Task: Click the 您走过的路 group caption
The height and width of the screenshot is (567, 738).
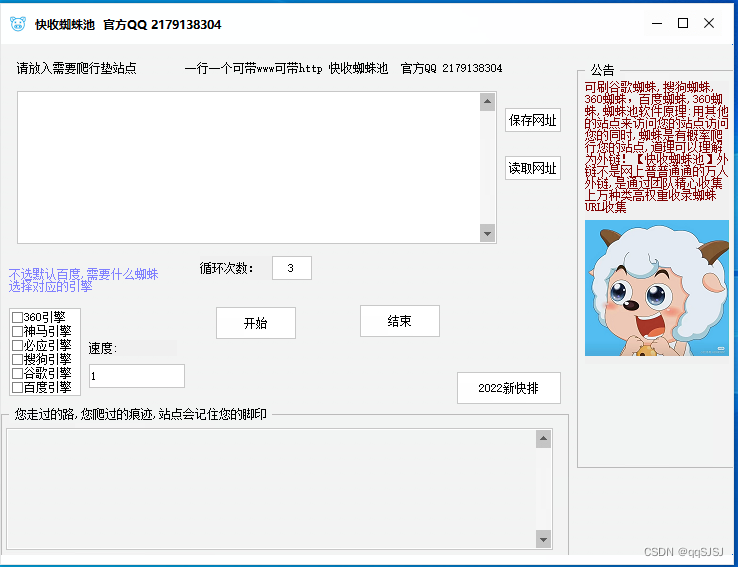Action: [x=141, y=415]
